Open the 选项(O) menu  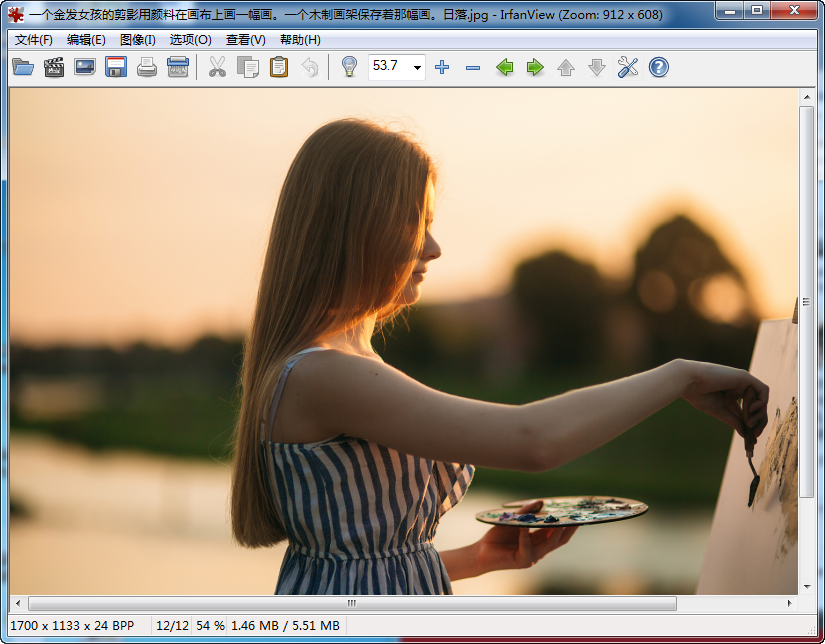190,40
